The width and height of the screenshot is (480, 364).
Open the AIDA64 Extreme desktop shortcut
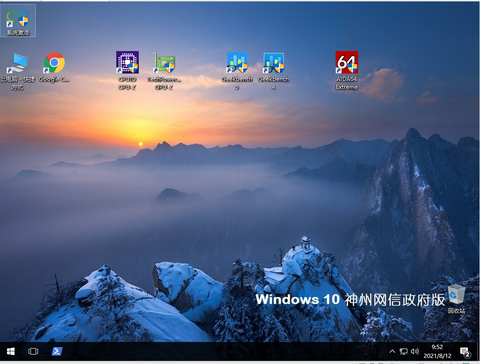(x=347, y=70)
